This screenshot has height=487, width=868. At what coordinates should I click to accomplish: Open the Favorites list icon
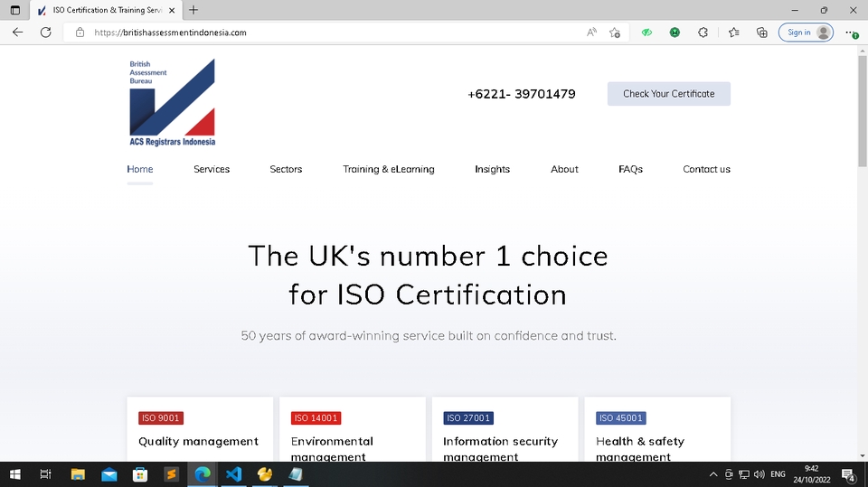pyautogui.click(x=734, y=33)
